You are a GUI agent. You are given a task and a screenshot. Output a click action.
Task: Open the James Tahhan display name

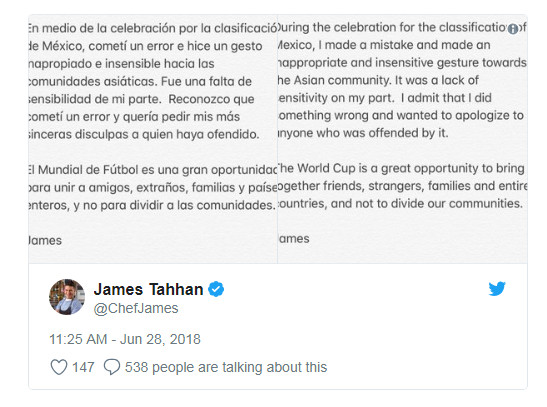point(149,289)
